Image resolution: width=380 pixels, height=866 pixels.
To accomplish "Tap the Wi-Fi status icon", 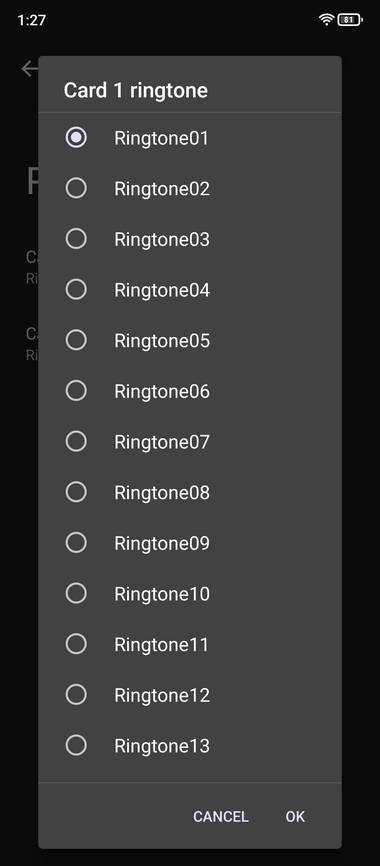I will (326, 20).
